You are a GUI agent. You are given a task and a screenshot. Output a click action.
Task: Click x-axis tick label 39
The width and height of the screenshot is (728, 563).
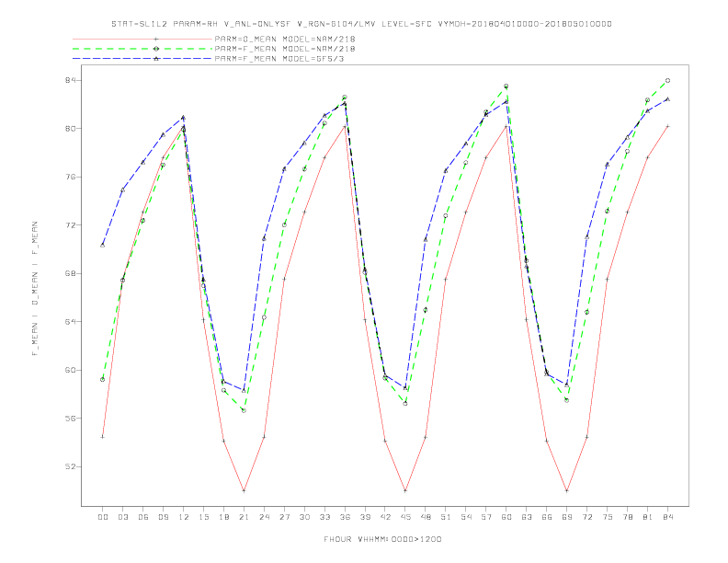click(365, 517)
